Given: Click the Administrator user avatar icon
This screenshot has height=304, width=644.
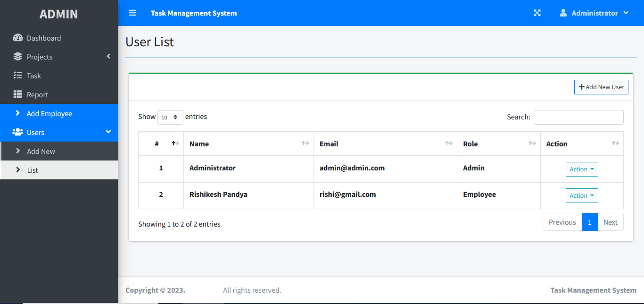Looking at the screenshot, I should pos(563,13).
